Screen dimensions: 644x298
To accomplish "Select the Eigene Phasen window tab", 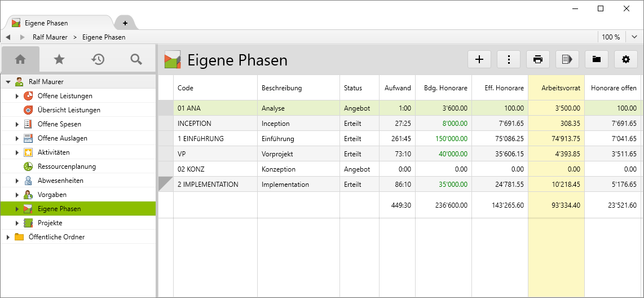I will 56,23.
